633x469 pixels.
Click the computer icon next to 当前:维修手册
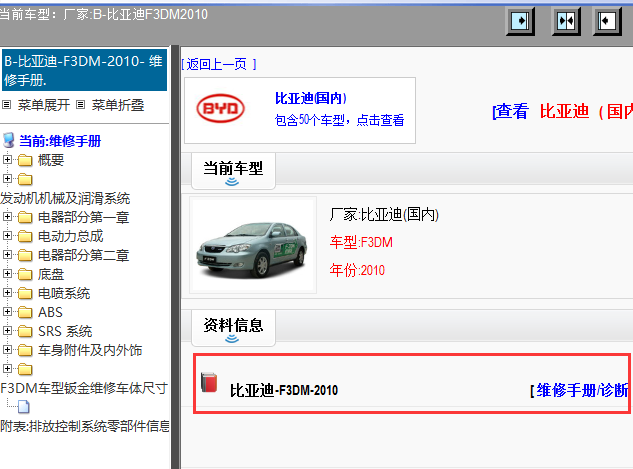click(x=8, y=141)
